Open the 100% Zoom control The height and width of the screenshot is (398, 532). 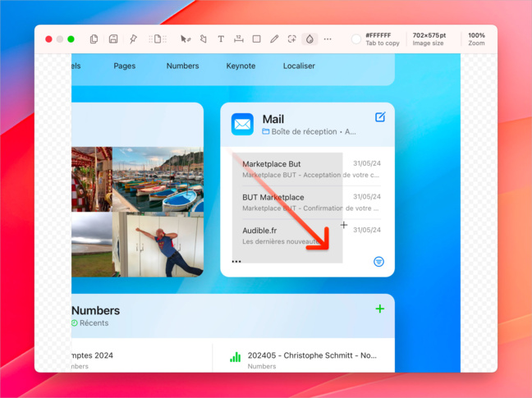click(x=476, y=39)
